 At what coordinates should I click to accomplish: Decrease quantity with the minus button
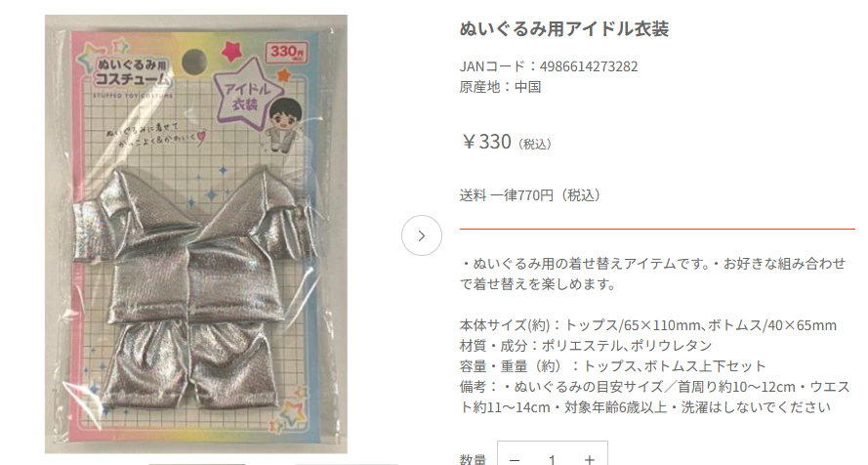tap(515, 459)
